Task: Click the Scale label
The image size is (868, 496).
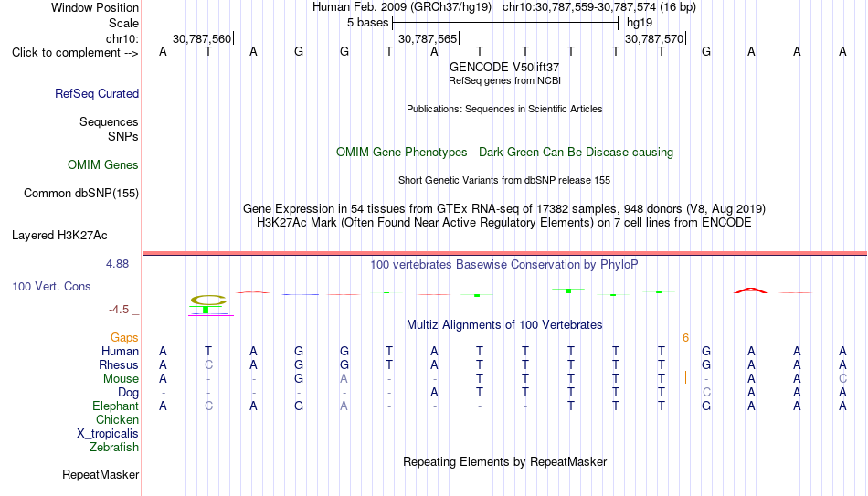Action: tap(123, 23)
